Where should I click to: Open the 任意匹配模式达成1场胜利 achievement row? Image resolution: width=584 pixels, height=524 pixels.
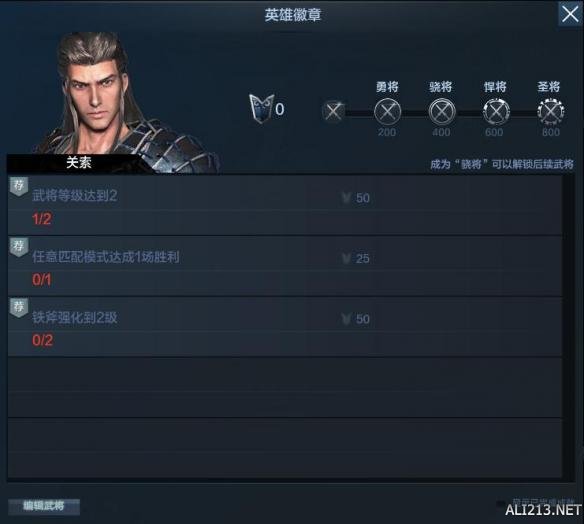[285, 266]
